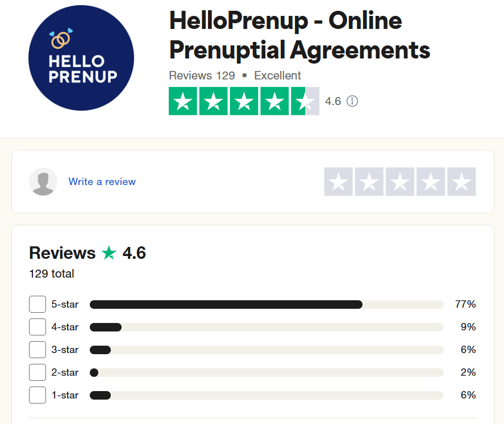Click the profile avatar beside Write a review
The height and width of the screenshot is (424, 504).
click(x=43, y=181)
